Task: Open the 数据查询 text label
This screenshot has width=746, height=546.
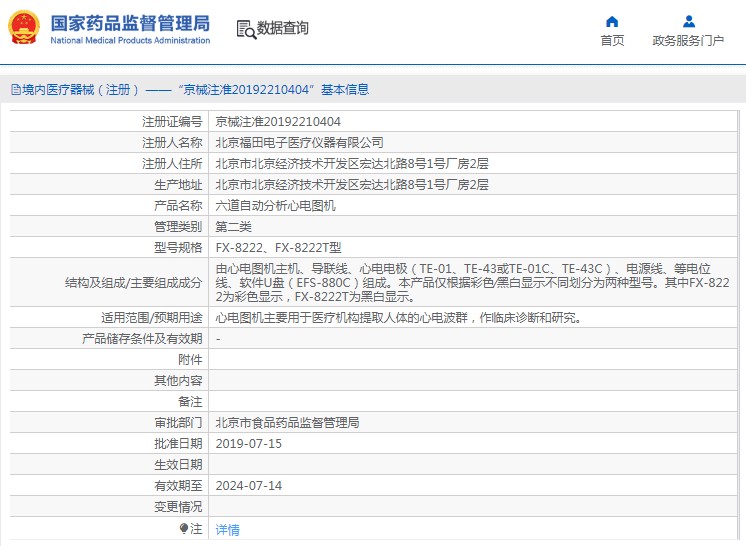Action: 283,29
